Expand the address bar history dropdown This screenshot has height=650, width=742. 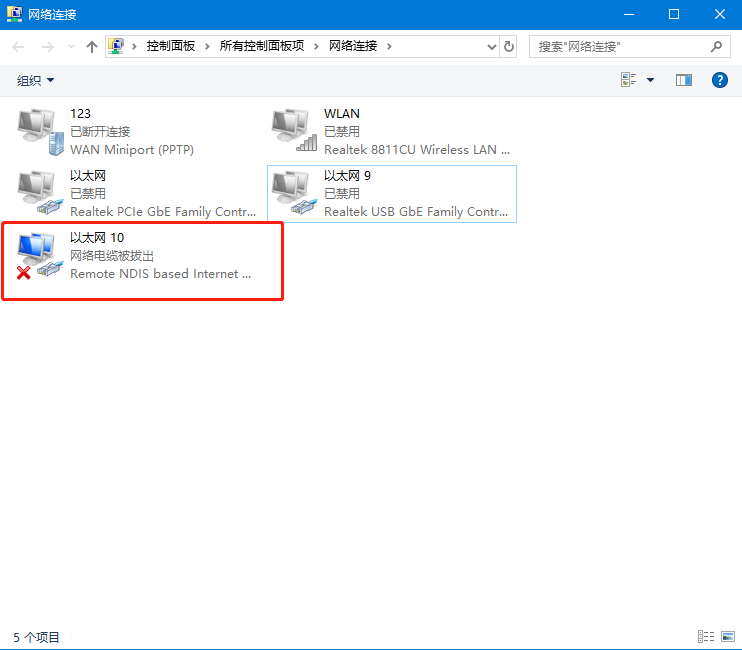click(491, 46)
